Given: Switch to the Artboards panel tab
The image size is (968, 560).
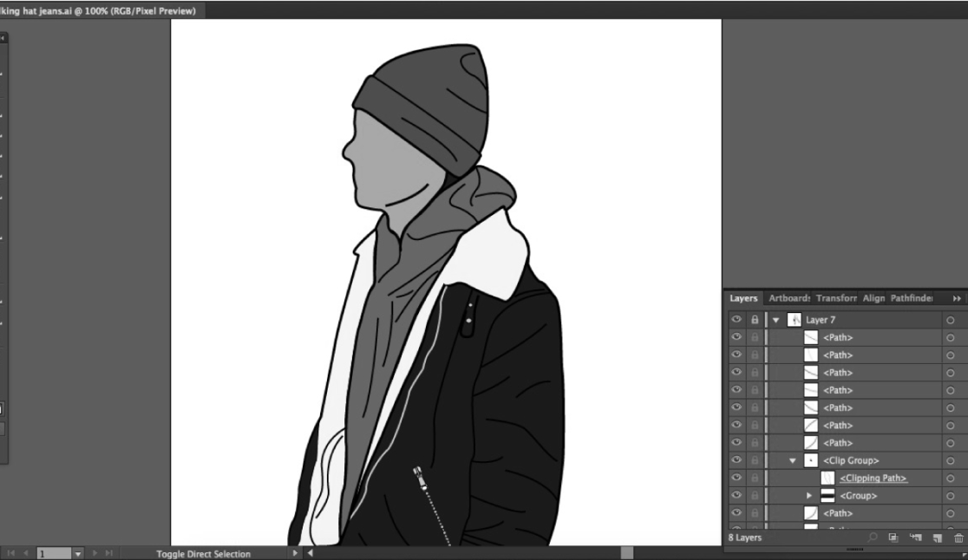Looking at the screenshot, I should pos(788,298).
